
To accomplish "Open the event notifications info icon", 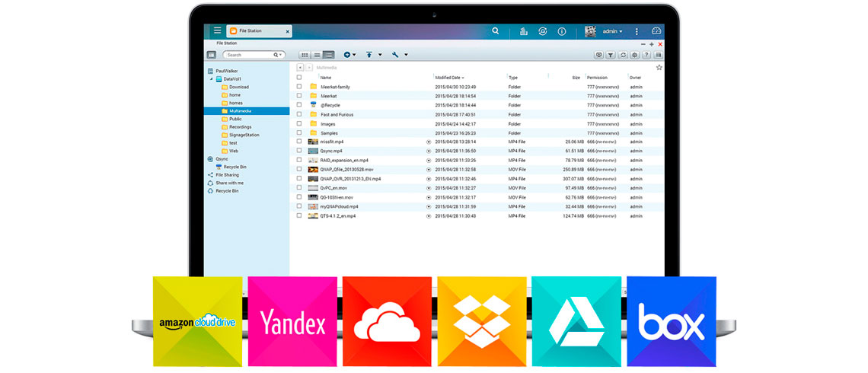I will point(562,31).
